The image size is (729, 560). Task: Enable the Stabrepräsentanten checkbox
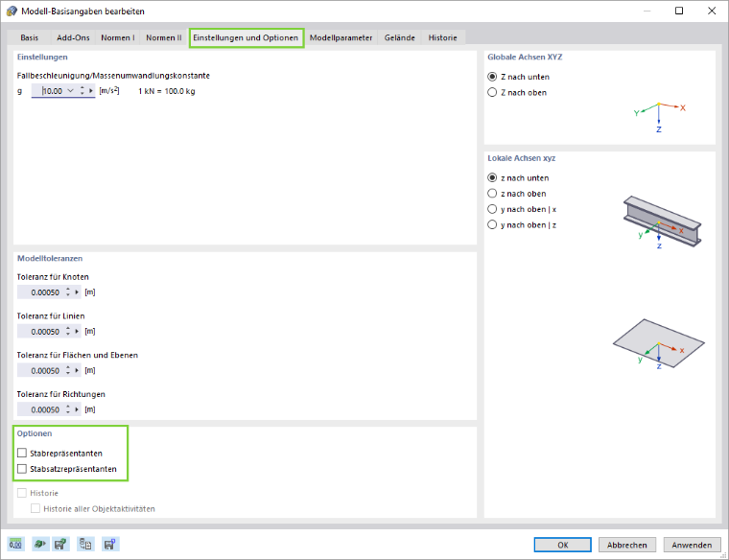click(22, 454)
